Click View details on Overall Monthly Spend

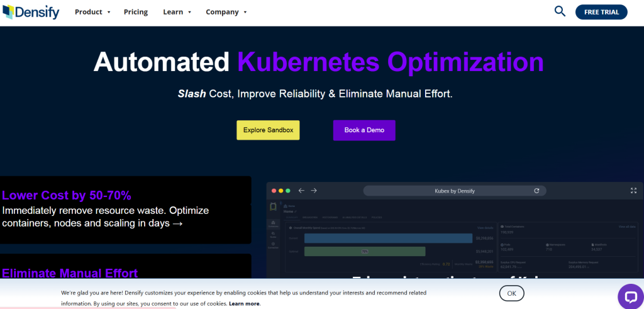point(485,228)
